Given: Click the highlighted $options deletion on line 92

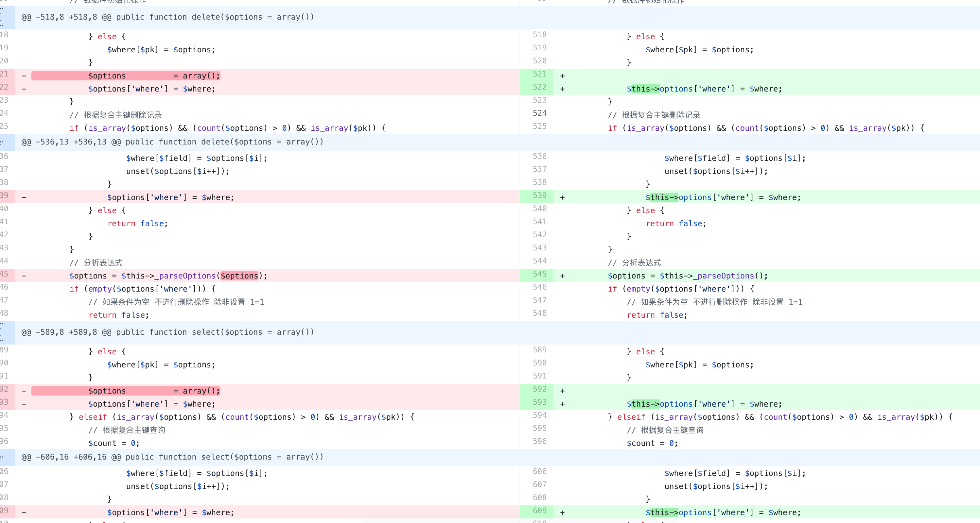Looking at the screenshot, I should 126,390.
